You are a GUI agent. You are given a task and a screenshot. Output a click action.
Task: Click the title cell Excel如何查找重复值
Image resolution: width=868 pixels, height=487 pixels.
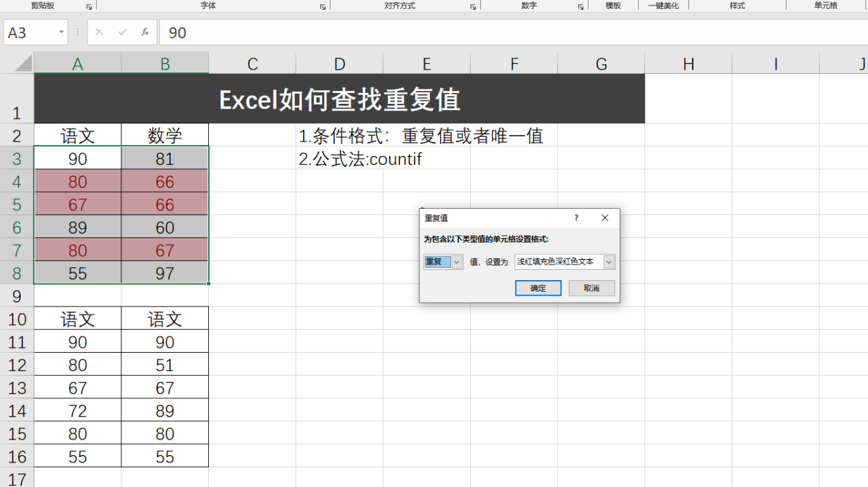[339, 99]
